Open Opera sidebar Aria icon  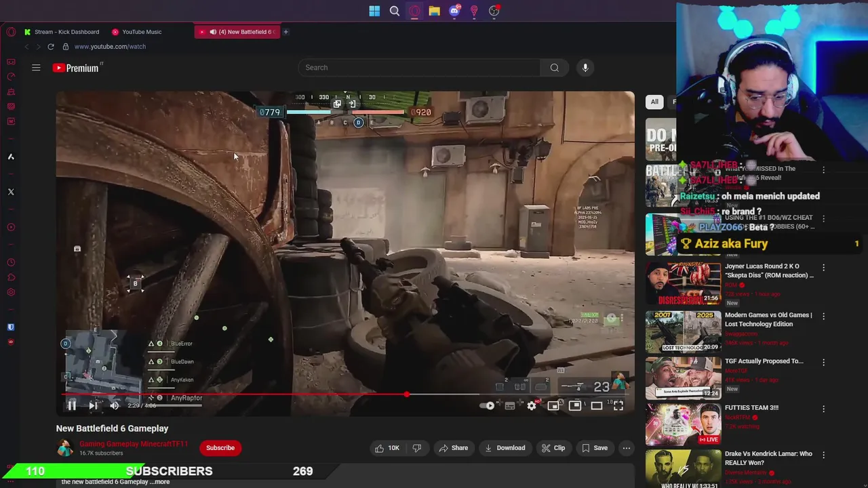coord(11,157)
